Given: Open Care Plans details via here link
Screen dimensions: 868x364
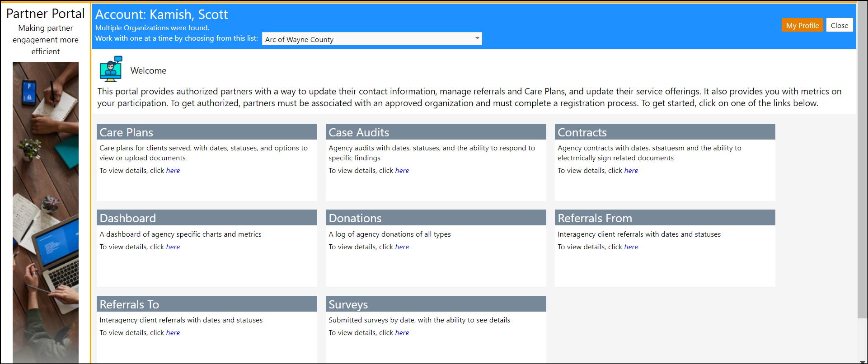Looking at the screenshot, I should tap(173, 171).
